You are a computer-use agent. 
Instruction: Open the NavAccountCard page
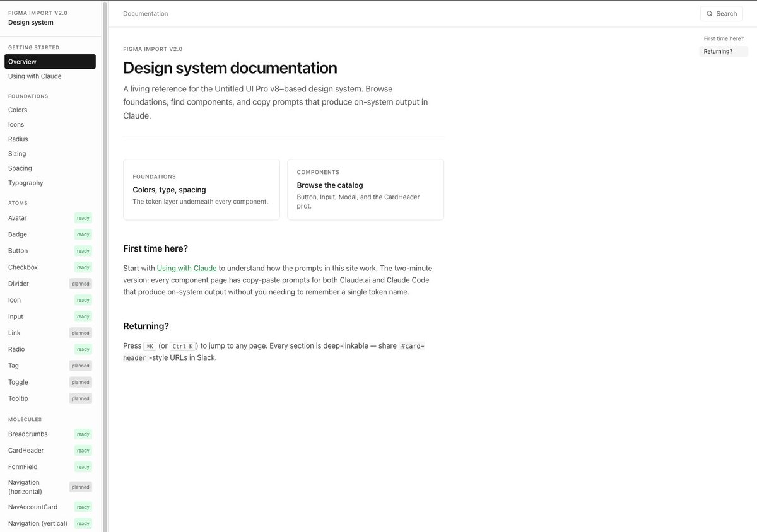pyautogui.click(x=50, y=507)
